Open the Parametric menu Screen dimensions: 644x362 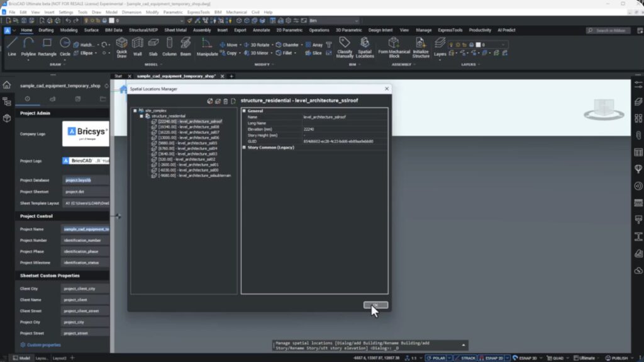click(x=173, y=13)
